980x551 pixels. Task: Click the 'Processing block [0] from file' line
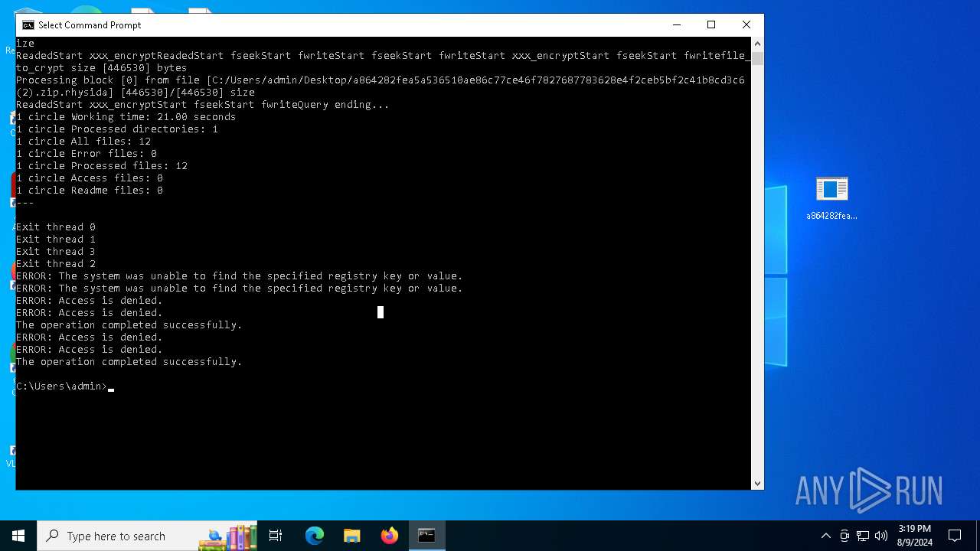coord(381,80)
